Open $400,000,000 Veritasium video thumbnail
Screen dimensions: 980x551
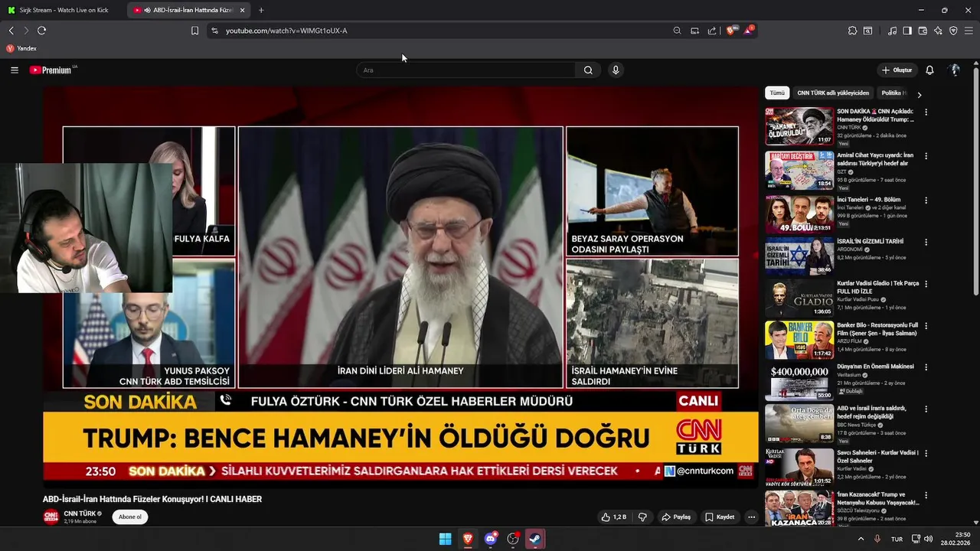pyautogui.click(x=799, y=381)
